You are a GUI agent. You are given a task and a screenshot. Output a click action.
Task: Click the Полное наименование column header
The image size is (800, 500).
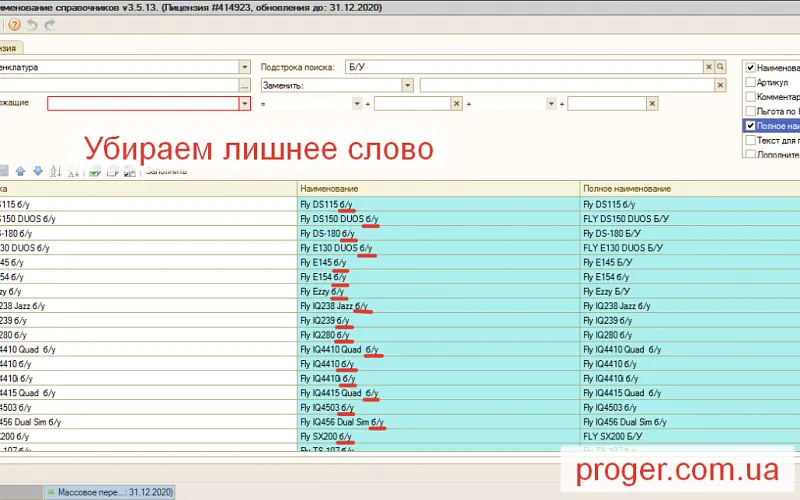pos(690,189)
